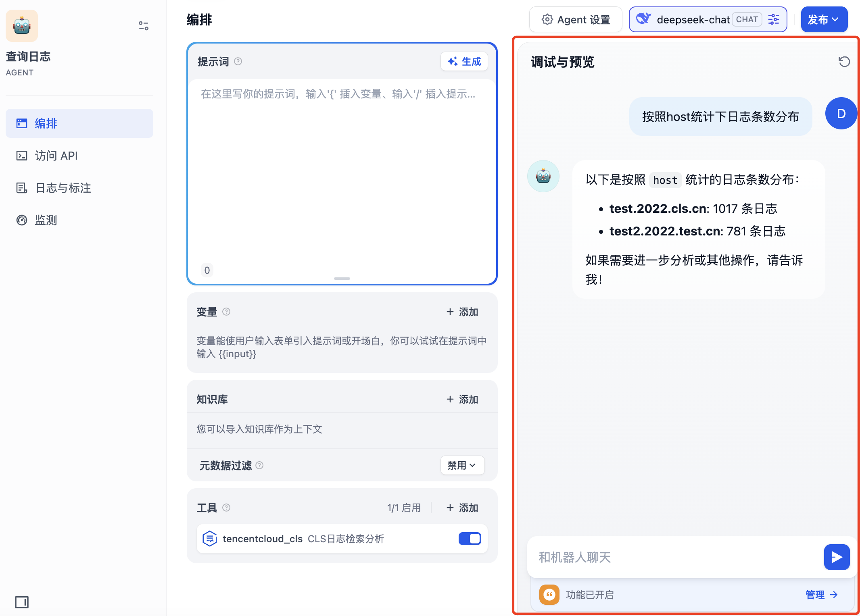Open 日志与标注 in sidebar
The height and width of the screenshot is (616, 860).
click(x=63, y=188)
